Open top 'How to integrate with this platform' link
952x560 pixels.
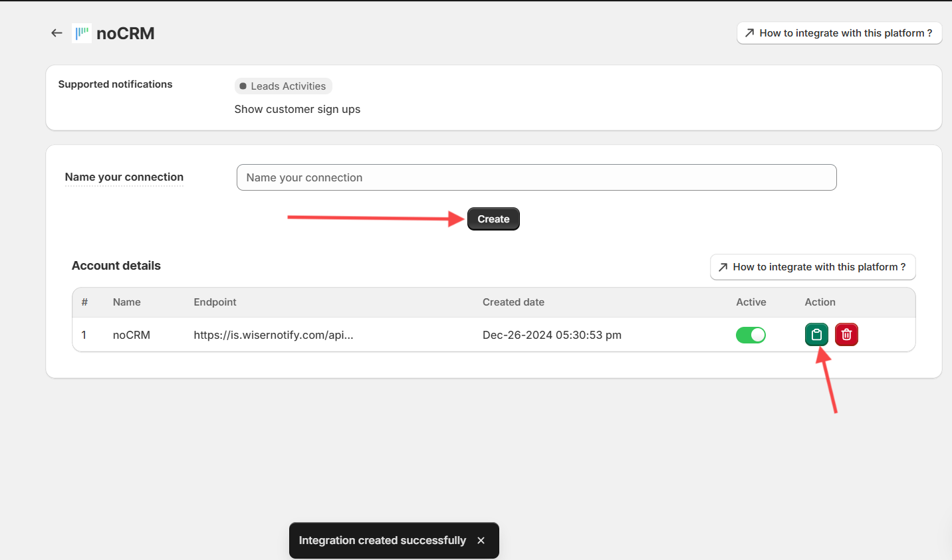pos(839,33)
